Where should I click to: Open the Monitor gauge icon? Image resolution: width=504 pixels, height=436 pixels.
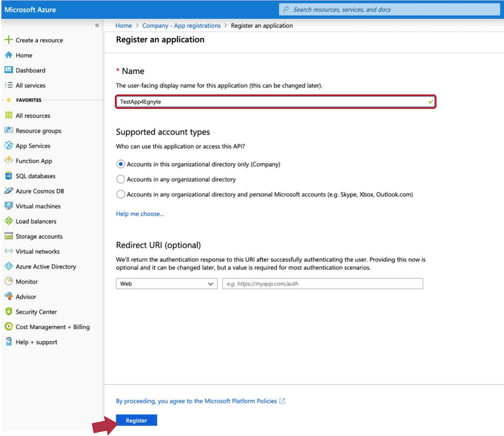tap(9, 281)
